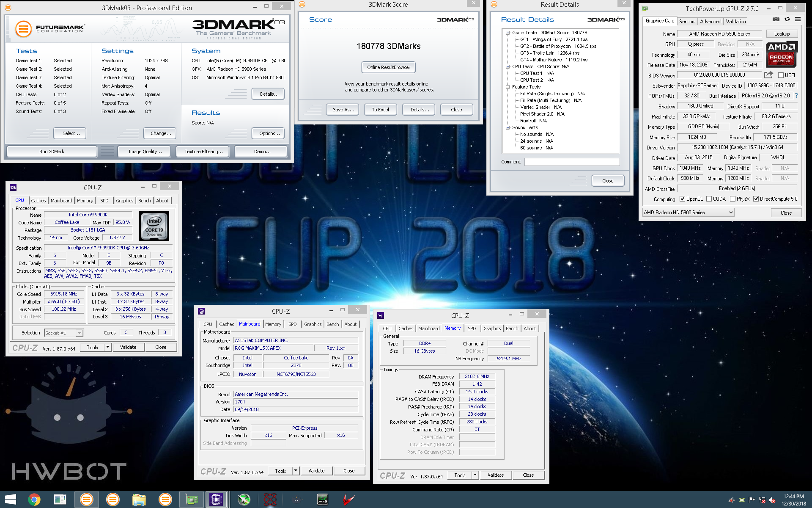Open Google Chrome from taskbar
Image resolution: width=812 pixels, height=508 pixels.
(34, 500)
